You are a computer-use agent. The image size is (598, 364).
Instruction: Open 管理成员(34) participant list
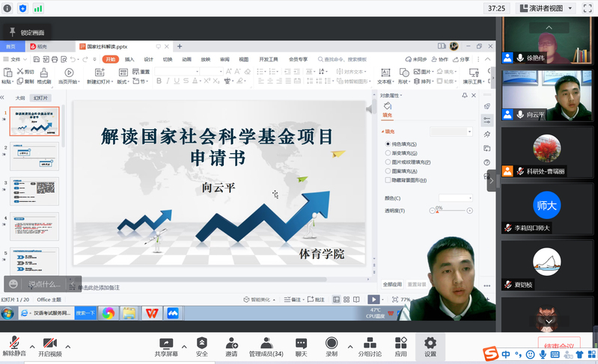tap(266, 346)
